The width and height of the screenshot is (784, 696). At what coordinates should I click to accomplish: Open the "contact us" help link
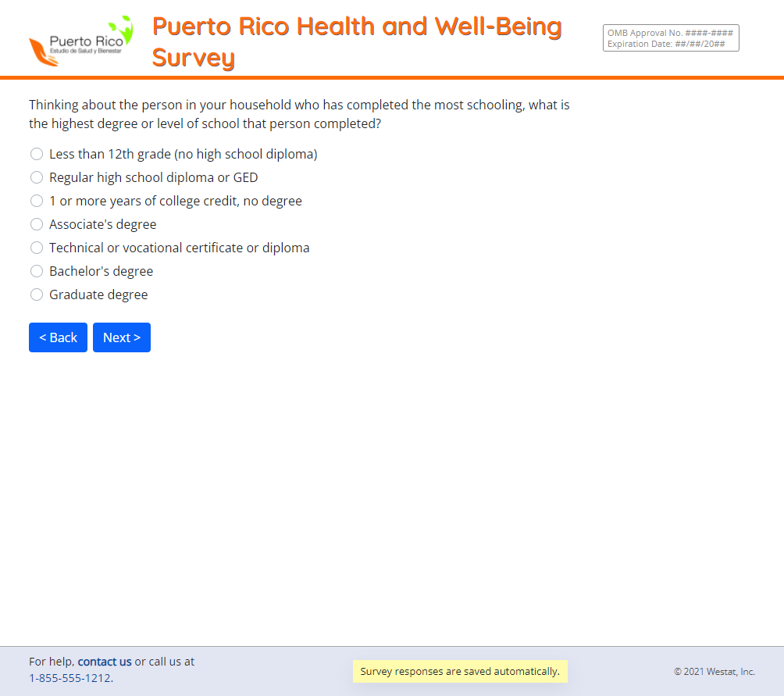[x=105, y=662]
